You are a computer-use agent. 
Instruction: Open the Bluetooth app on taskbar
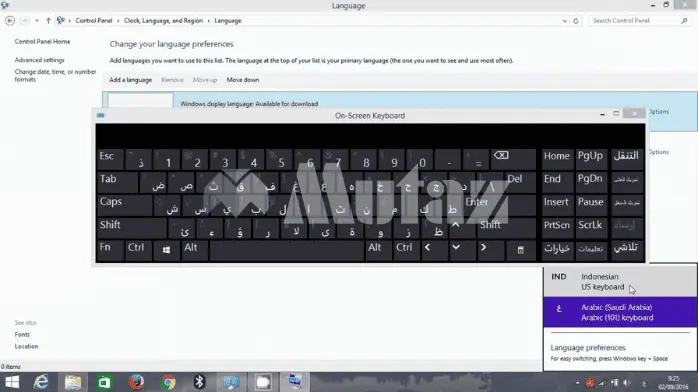199,382
